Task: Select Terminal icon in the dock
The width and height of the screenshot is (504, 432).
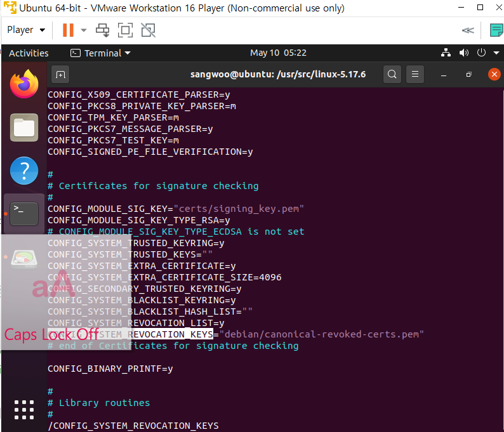Action: point(24,214)
